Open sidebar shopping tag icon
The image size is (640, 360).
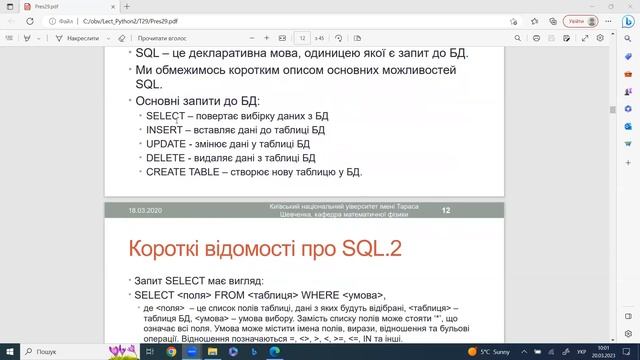[x=628, y=57]
